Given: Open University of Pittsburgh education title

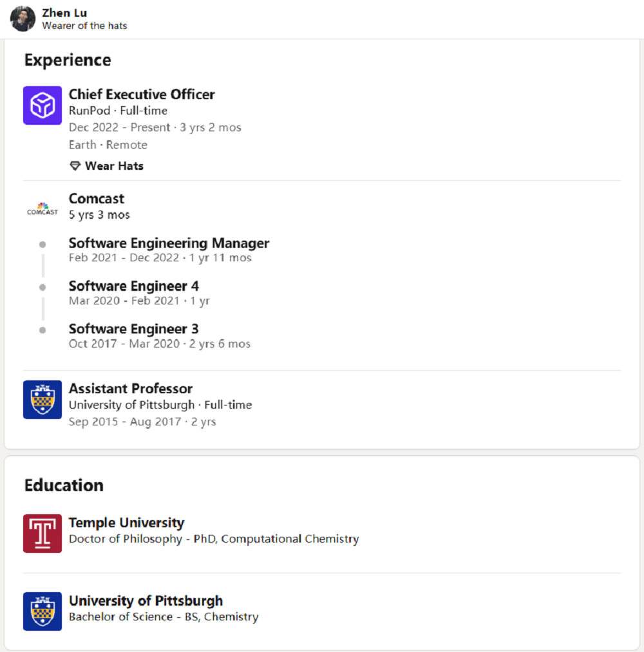Looking at the screenshot, I should click(x=146, y=601).
